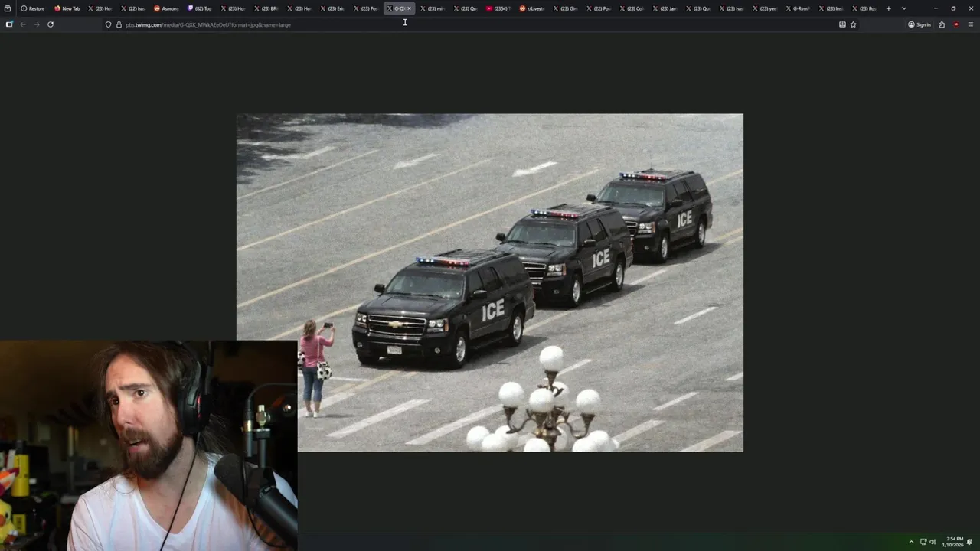Go forward with the forward arrow

36,24
